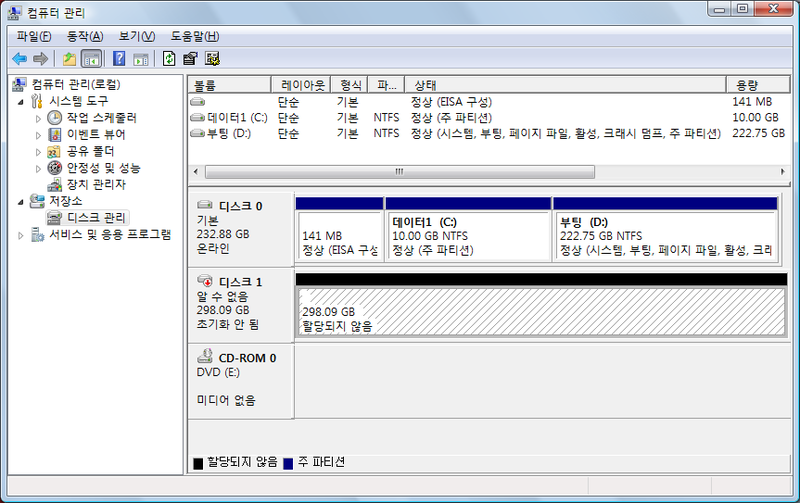Click the blue Back arrow in toolbar
The width and height of the screenshot is (800, 503).
coord(19,59)
